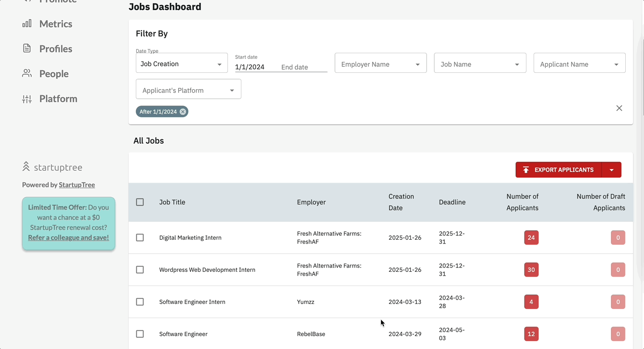Click the Number of Draft Applicants header

[x=601, y=202]
